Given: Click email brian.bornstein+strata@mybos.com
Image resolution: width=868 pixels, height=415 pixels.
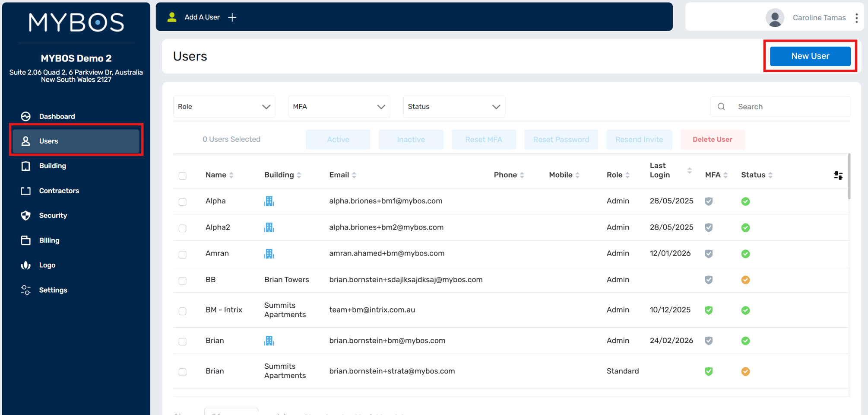Looking at the screenshot, I should point(392,371).
